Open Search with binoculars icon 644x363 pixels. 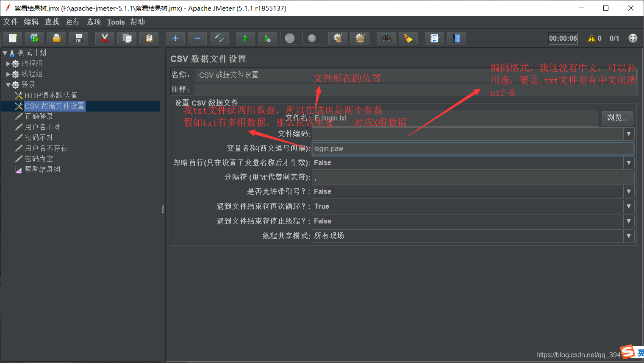[386, 38]
